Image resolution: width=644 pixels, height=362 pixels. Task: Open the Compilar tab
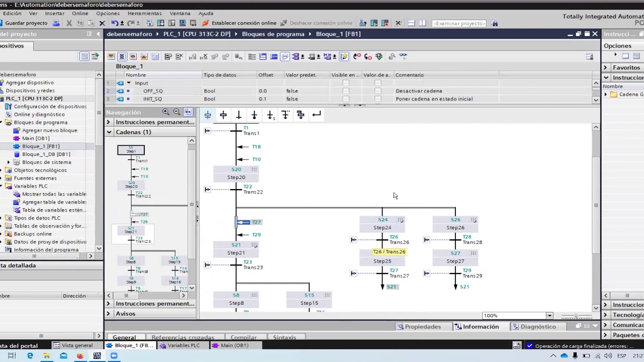click(244, 337)
